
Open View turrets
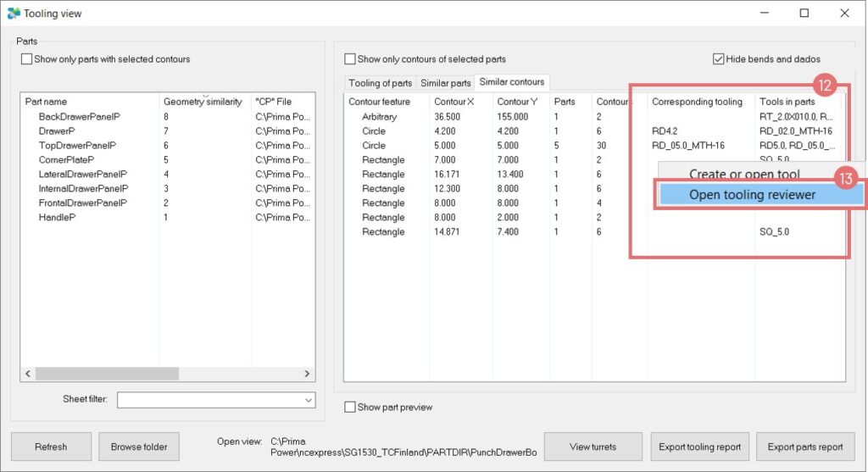click(x=592, y=447)
